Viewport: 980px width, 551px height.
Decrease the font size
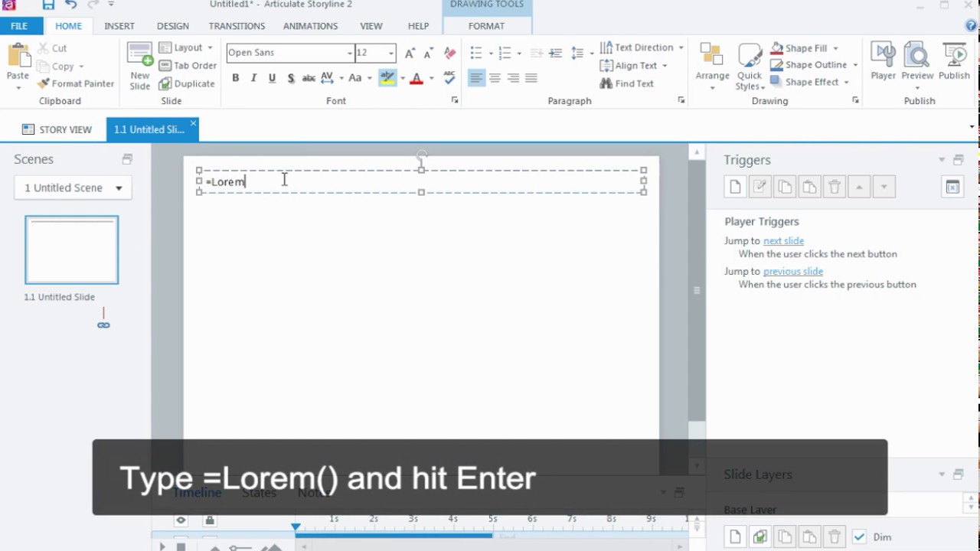point(430,53)
